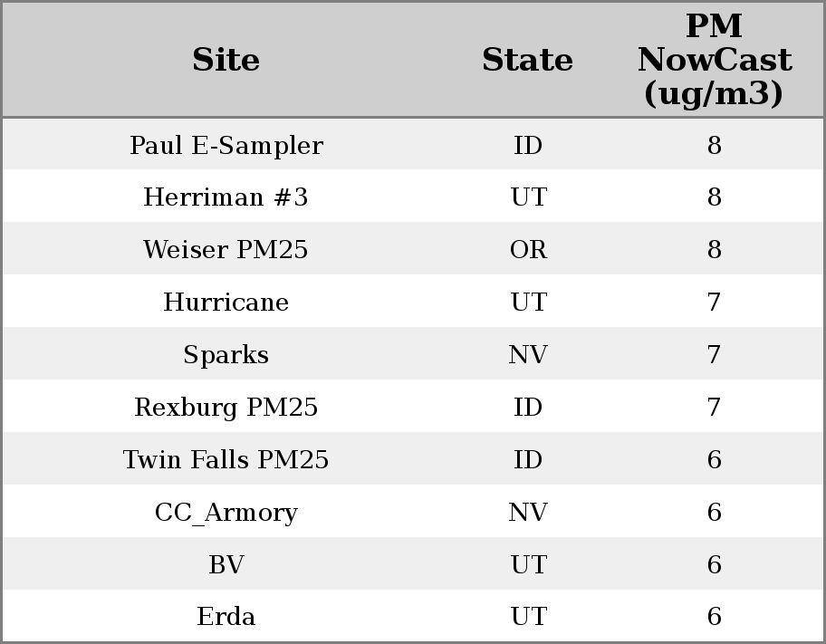Click the UT state for Herriman #3
This screenshot has width=826, height=644.
pos(528,197)
